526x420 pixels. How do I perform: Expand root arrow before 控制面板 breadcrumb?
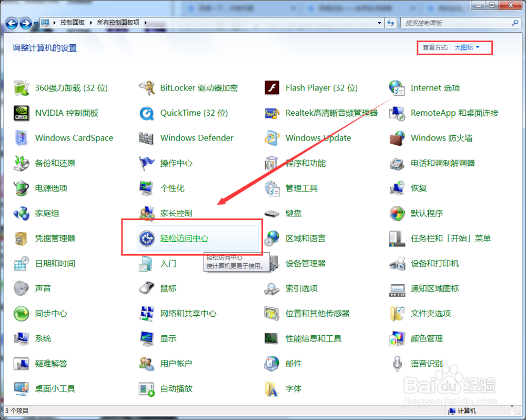(x=54, y=23)
